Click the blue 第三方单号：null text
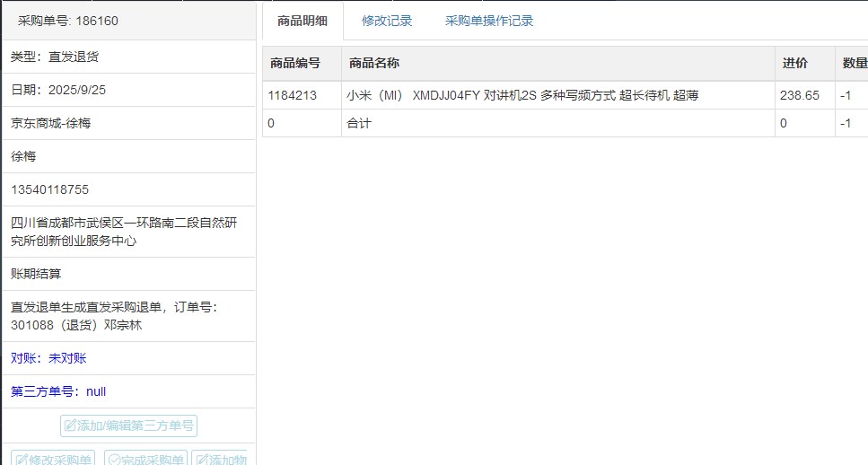This screenshot has height=465, width=868. (58, 391)
